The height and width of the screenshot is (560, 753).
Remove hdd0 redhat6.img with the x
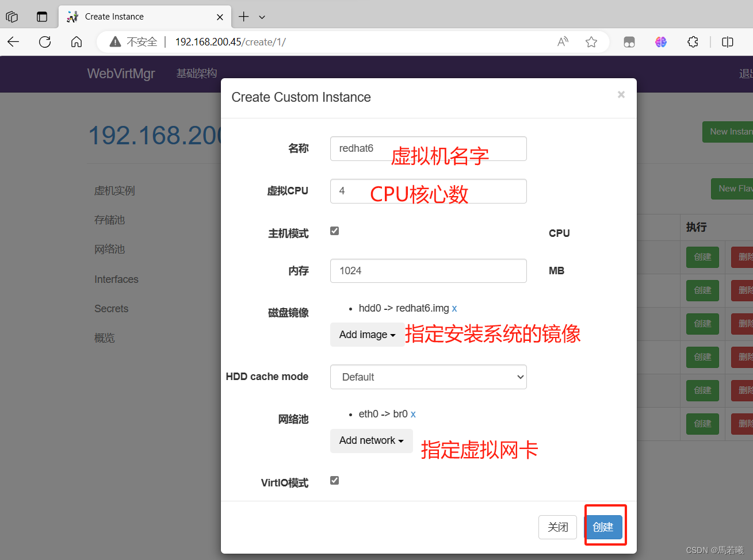point(454,309)
